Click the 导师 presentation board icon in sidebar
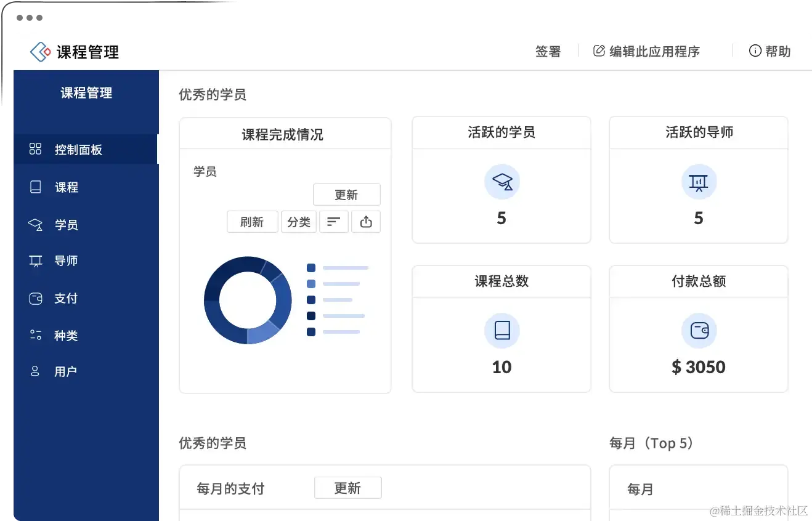The height and width of the screenshot is (521, 812). (x=36, y=261)
